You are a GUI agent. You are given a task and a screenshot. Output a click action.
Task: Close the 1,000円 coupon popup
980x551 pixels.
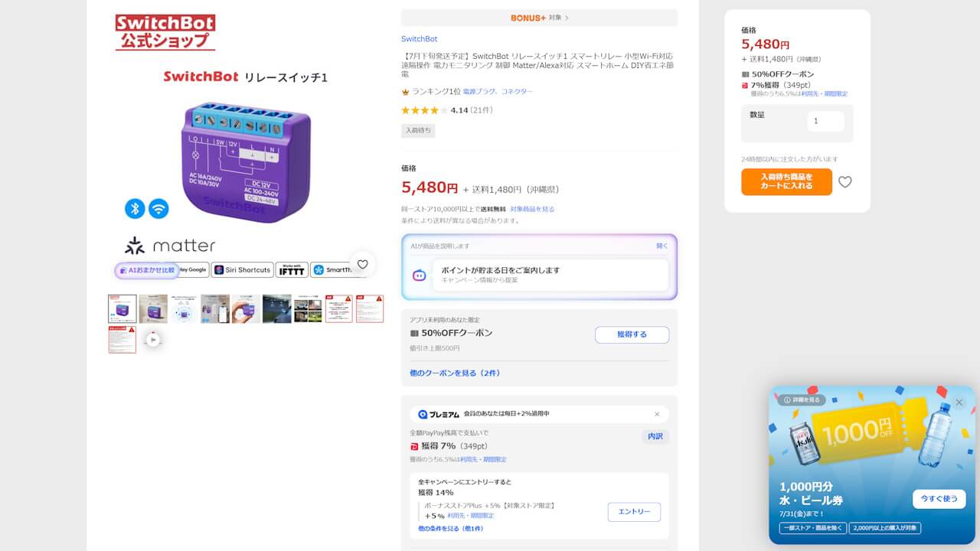[959, 403]
